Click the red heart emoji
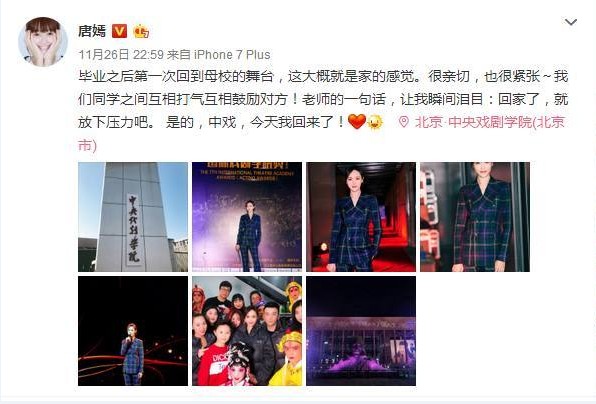The height and width of the screenshot is (404, 596). coord(357,122)
